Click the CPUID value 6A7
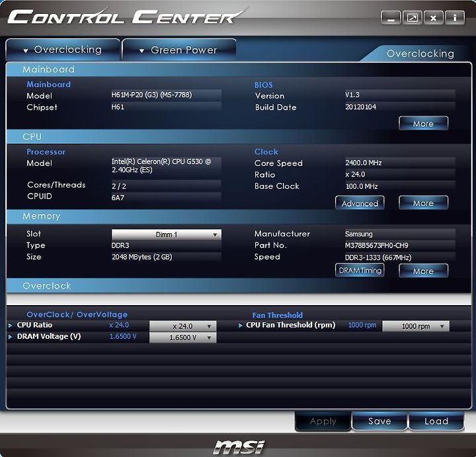This screenshot has height=457, width=476. (118, 197)
